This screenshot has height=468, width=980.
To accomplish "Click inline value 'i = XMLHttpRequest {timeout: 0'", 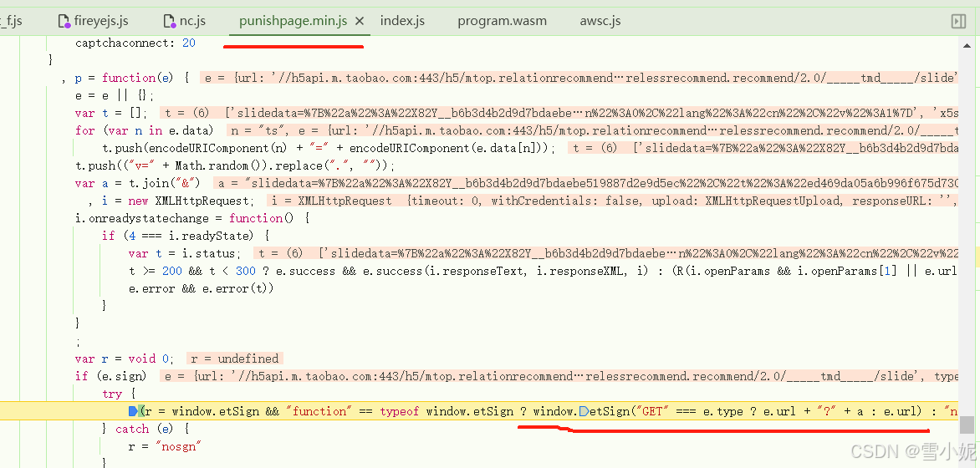I will pyautogui.click(x=379, y=201).
